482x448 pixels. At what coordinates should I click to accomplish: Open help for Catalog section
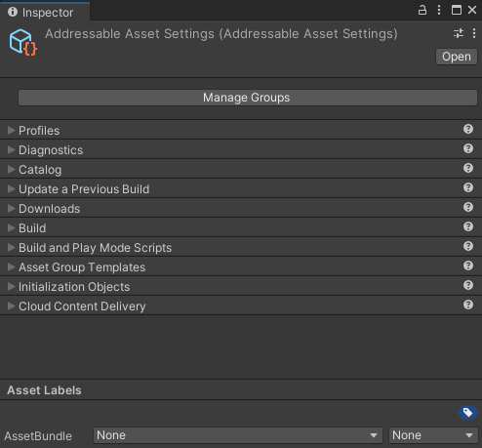coord(468,168)
